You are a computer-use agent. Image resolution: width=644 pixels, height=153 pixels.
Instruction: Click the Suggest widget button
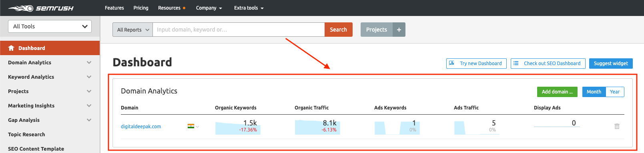(611, 64)
